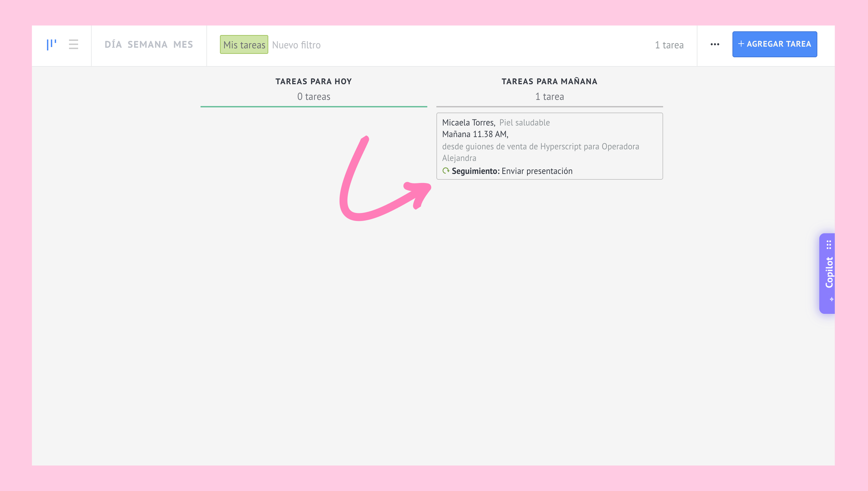The height and width of the screenshot is (491, 868).
Task: Select the SEMANA view tab
Action: tap(147, 45)
